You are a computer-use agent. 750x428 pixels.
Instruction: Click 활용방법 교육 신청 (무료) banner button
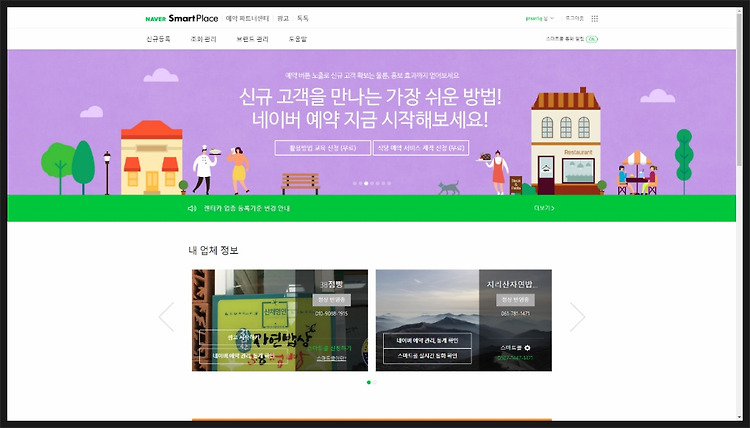[x=323, y=148]
